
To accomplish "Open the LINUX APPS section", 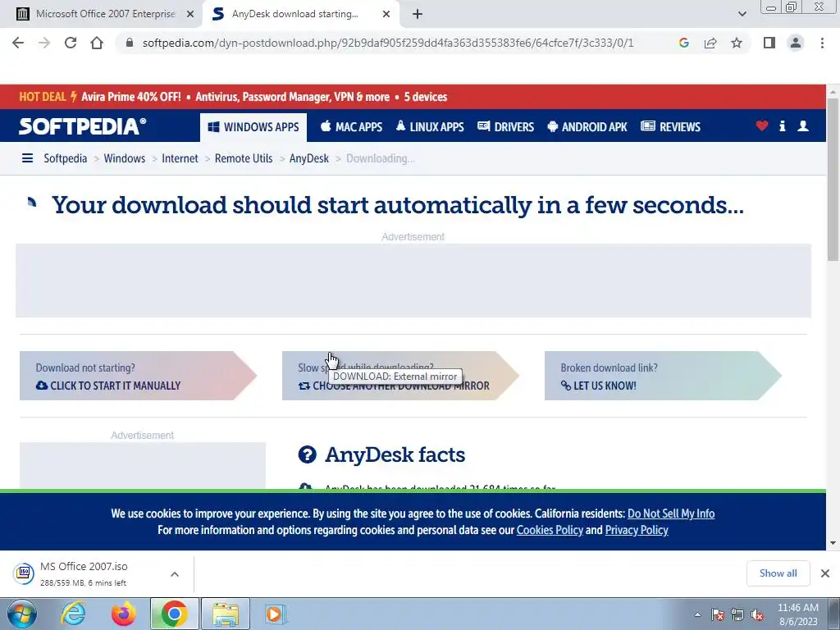I will (430, 127).
